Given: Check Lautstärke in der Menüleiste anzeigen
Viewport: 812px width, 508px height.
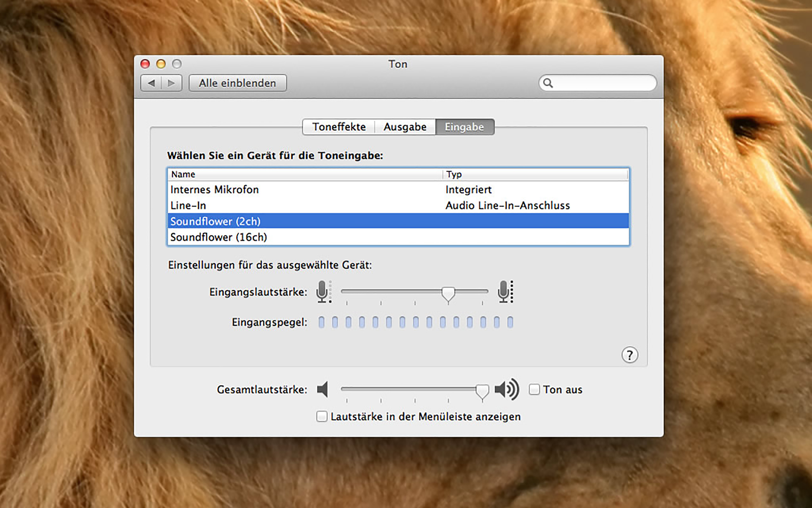Looking at the screenshot, I should pos(322,417).
